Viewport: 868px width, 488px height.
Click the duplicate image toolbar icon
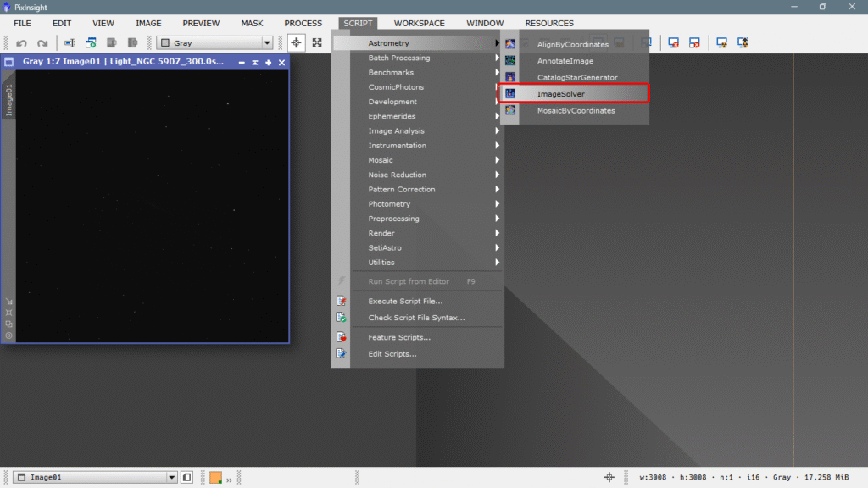point(91,42)
